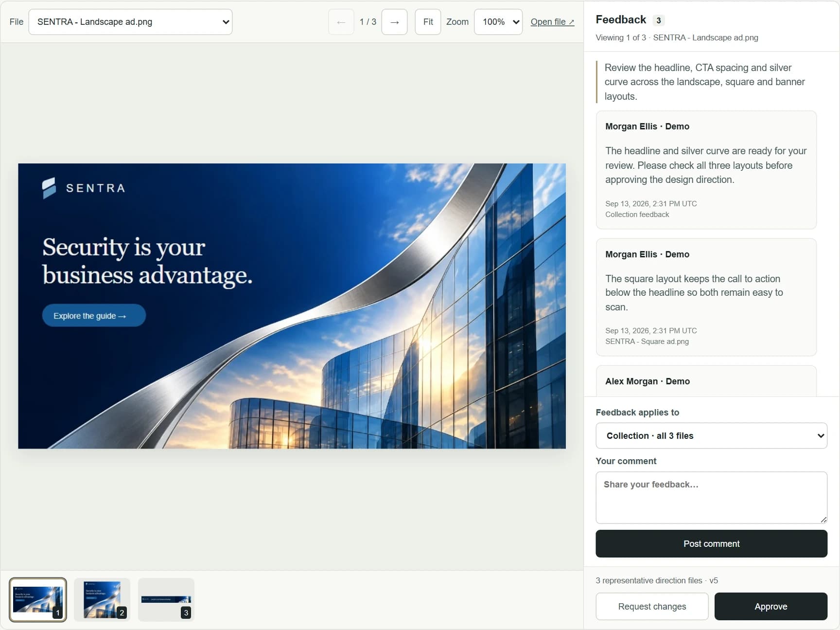The image size is (840, 630).
Task: Focus the Your comment text area
Action: click(x=711, y=498)
